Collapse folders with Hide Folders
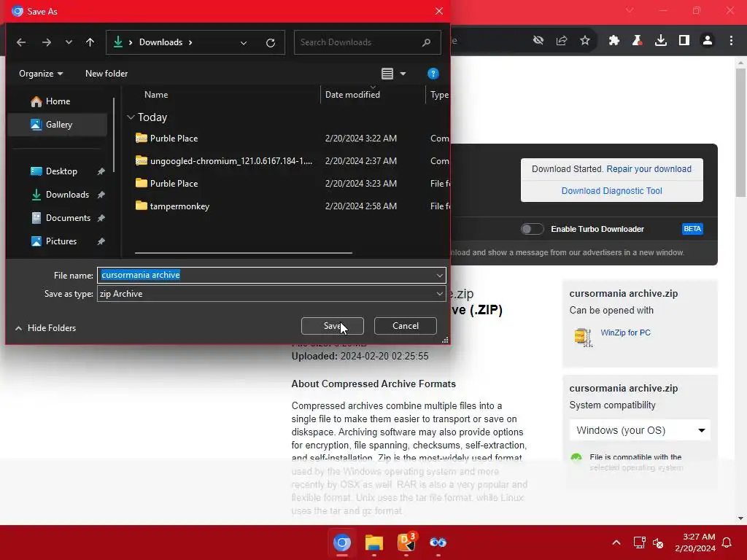 [x=45, y=328]
